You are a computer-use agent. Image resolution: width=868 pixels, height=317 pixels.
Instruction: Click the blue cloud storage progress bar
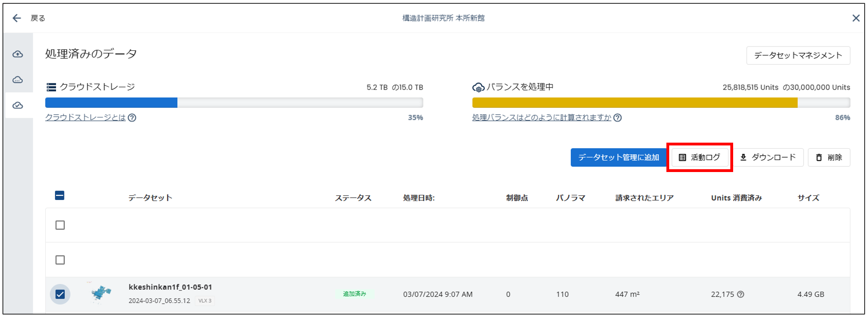coord(111,103)
